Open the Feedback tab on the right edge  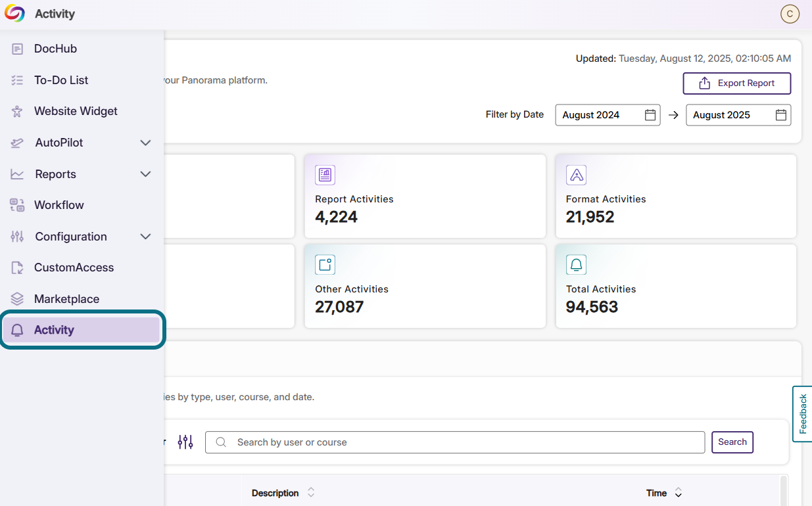803,414
